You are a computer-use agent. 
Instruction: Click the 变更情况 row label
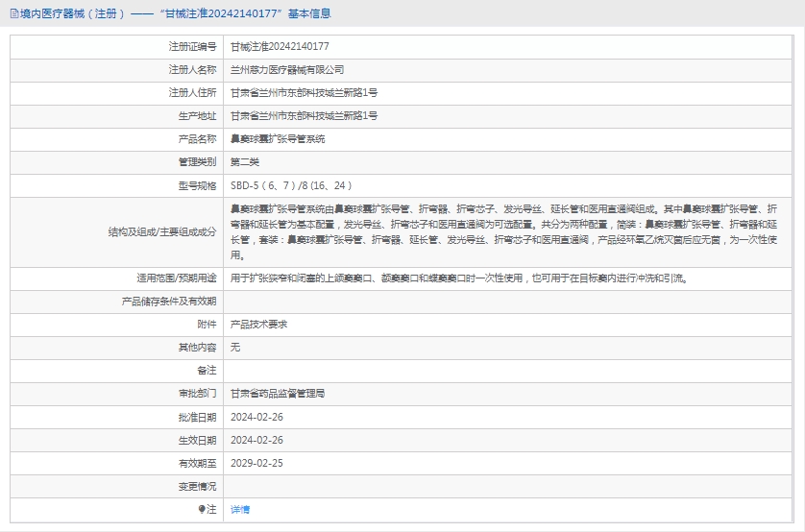coord(197,486)
